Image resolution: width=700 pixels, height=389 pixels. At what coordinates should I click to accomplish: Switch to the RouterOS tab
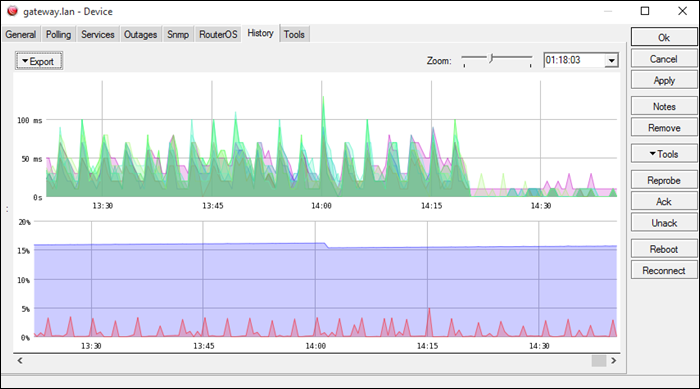218,34
